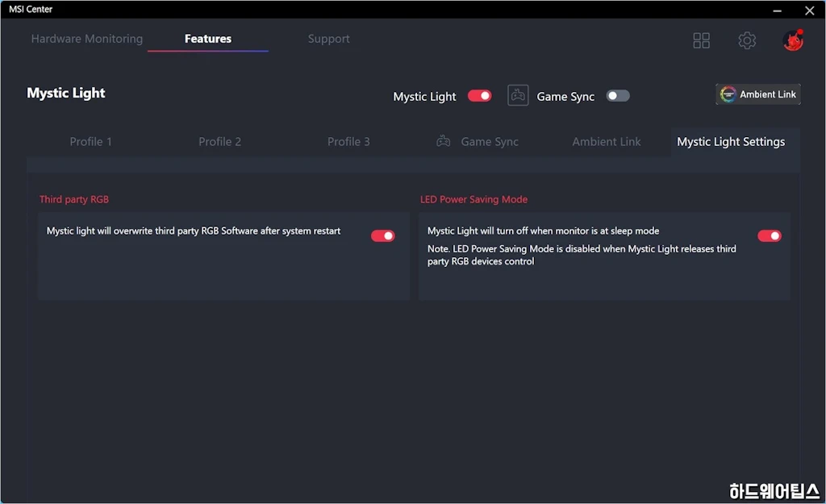Select the Features tab

click(208, 39)
